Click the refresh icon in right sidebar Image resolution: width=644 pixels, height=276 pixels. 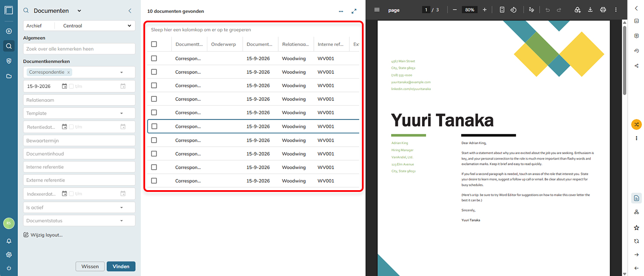(637, 241)
